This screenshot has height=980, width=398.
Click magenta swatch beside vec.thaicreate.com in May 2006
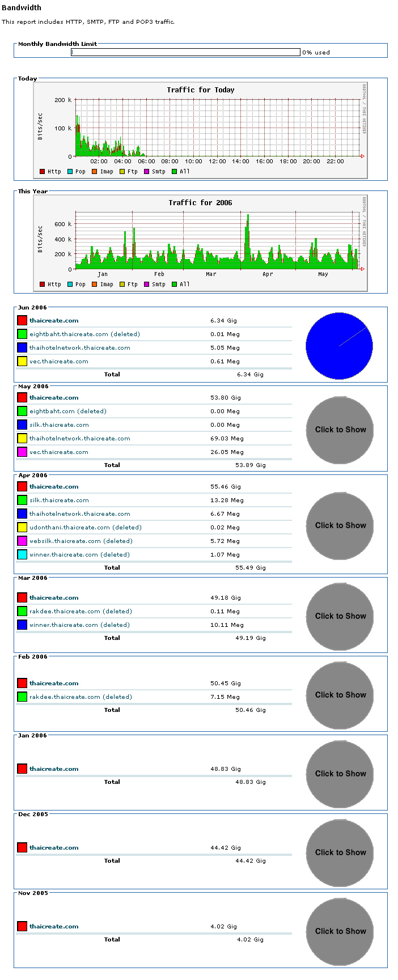click(x=22, y=452)
